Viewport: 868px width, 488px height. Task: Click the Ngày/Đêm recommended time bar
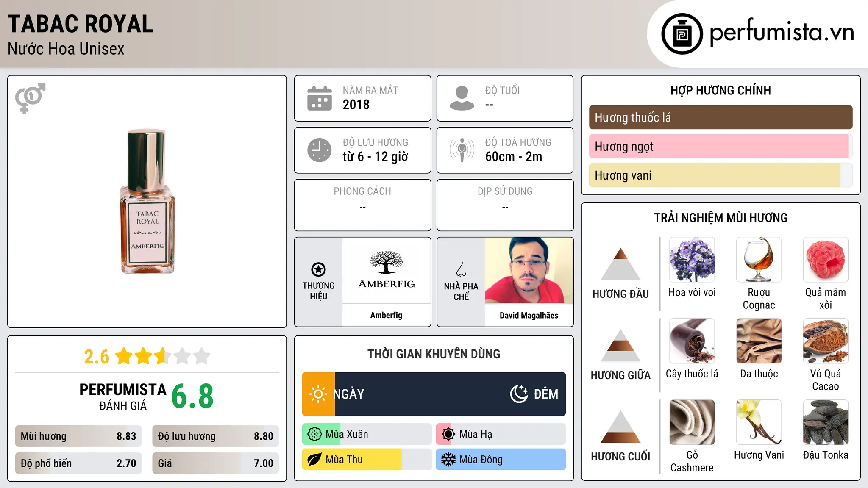point(434,394)
